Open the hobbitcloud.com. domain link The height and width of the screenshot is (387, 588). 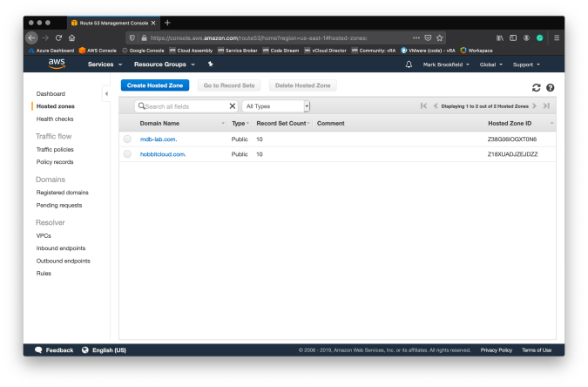(163, 154)
